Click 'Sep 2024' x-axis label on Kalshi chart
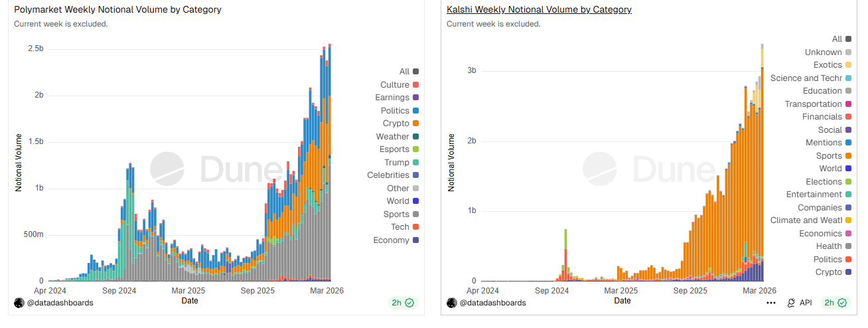 pyautogui.click(x=552, y=290)
